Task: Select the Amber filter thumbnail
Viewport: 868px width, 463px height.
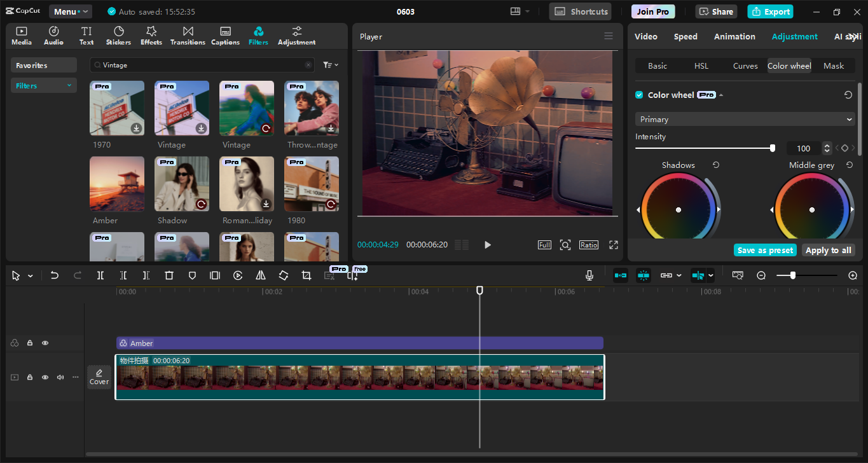Action: click(x=117, y=184)
